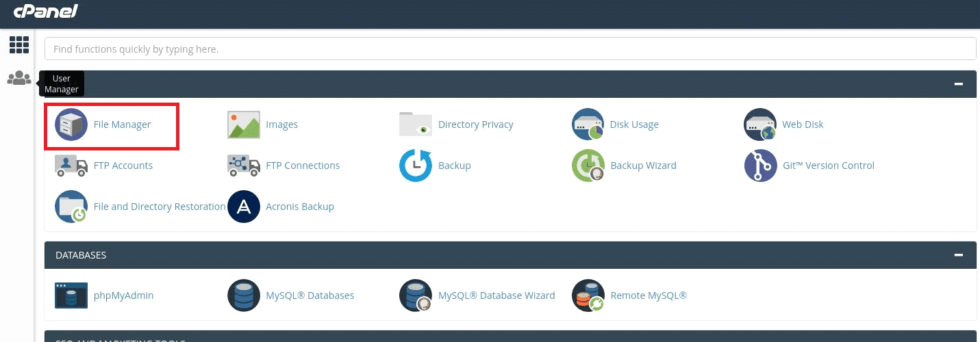Collapse the Files section
980x342 pixels.
tap(959, 83)
